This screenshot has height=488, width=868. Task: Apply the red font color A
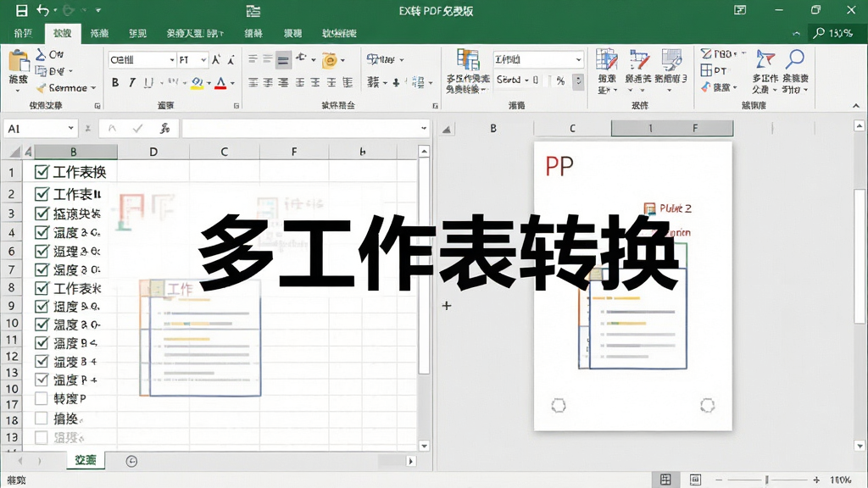pyautogui.click(x=221, y=83)
